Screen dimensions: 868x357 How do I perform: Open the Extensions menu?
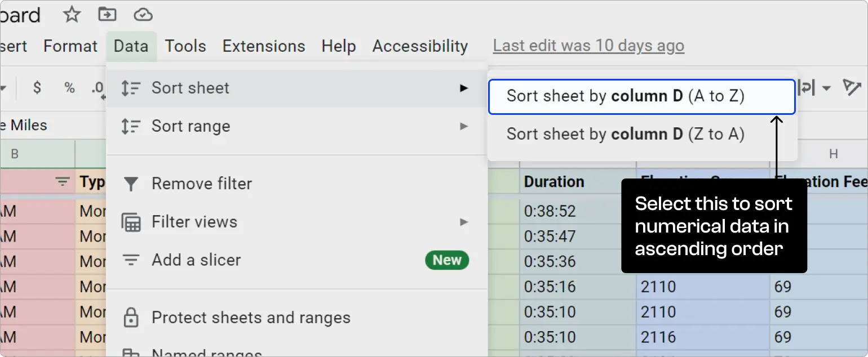[x=264, y=46]
